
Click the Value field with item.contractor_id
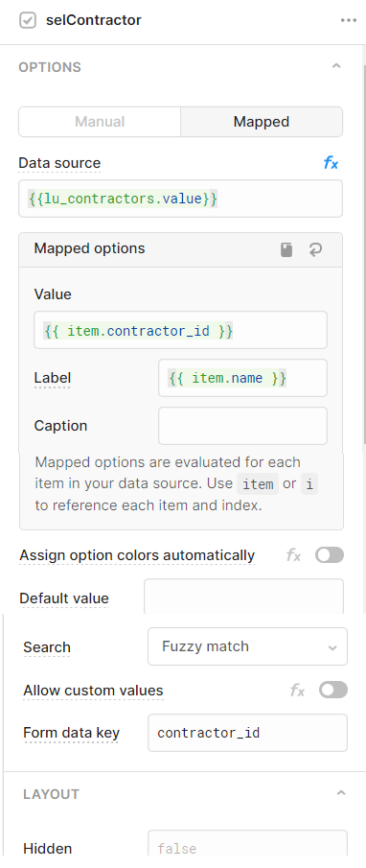pos(181,331)
